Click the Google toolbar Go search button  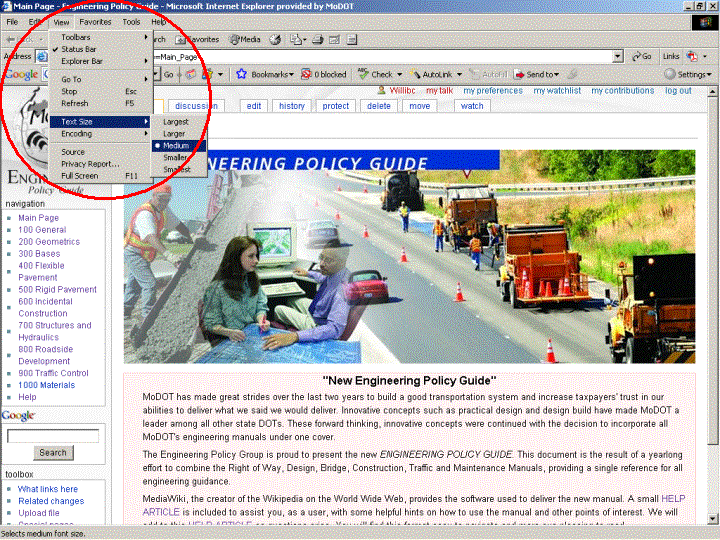tap(169, 74)
